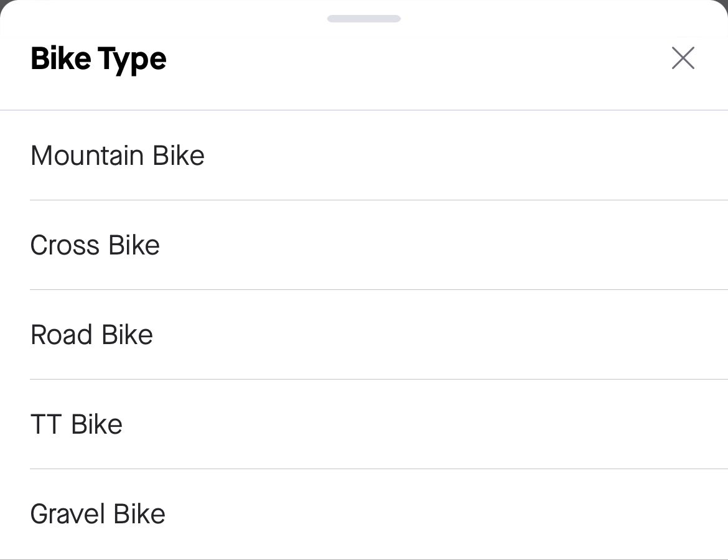Image resolution: width=728 pixels, height=560 pixels.
Task: Select Mountain Bike from the list
Action: 118,156
